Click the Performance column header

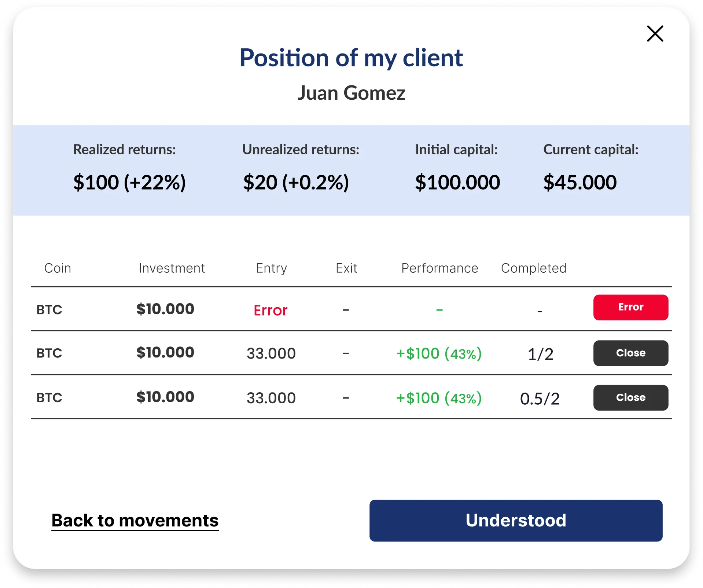(x=439, y=268)
